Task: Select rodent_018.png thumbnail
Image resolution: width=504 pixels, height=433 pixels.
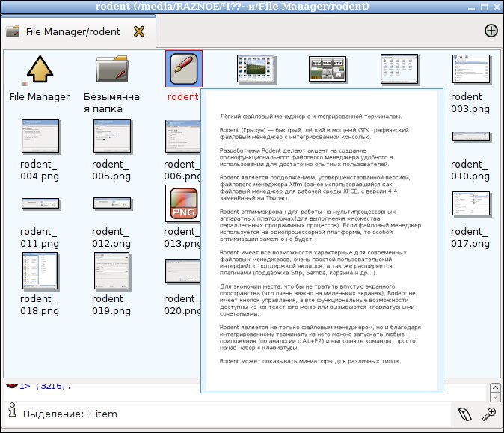Action: [x=40, y=271]
